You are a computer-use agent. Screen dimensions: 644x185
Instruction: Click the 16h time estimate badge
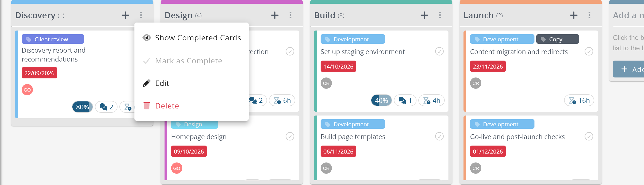coord(579,100)
